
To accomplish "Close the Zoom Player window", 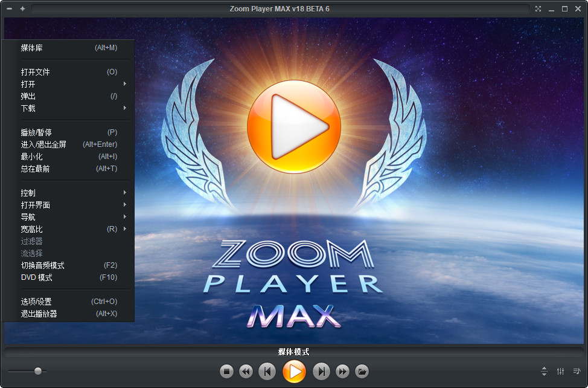I will 578,8.
